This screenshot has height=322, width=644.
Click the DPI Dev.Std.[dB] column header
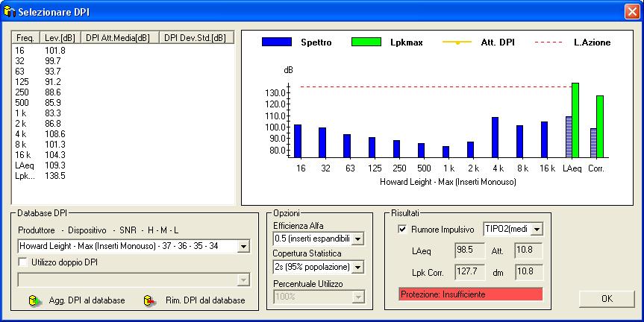coord(196,38)
